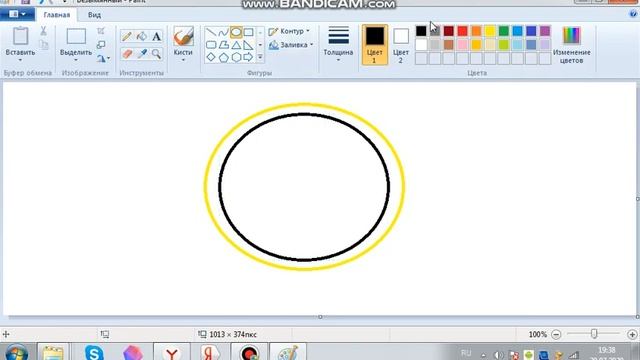Choose the Diamond shape
This screenshot has height=360, width=640.
(x=211, y=57)
